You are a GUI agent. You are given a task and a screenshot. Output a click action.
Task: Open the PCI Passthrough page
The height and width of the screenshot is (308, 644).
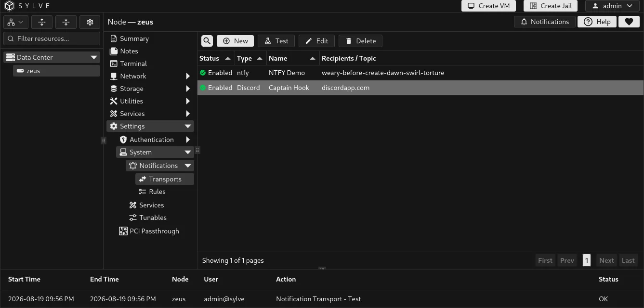click(154, 231)
